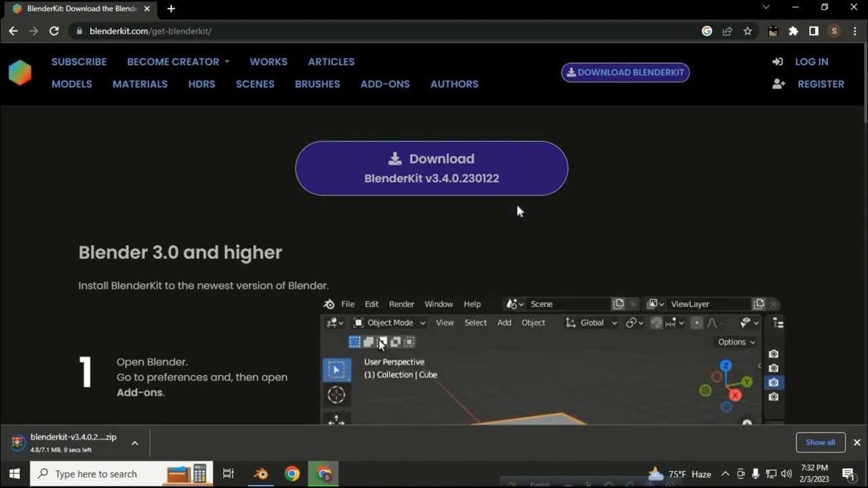Open the Authors page

tap(454, 84)
